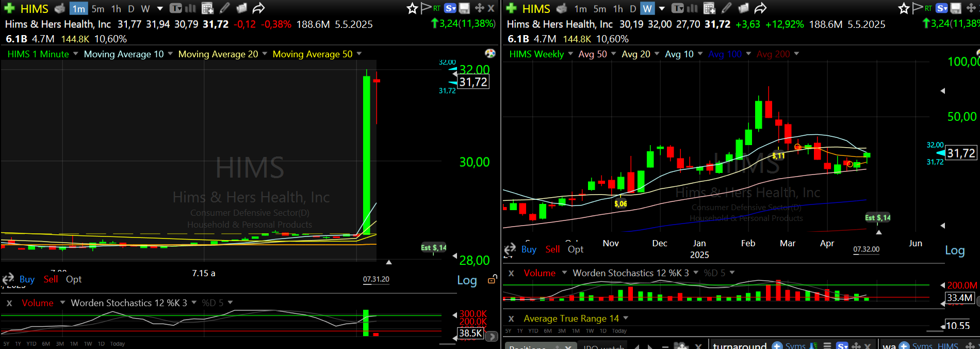Click the green plus icon on the left chart
This screenshot has width=980, height=349.
point(9,8)
